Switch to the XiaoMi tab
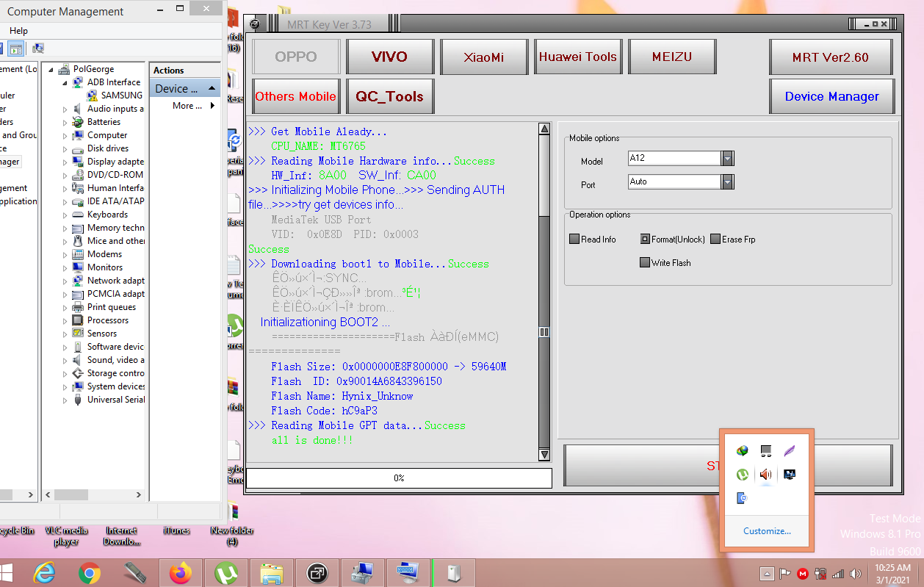 pos(484,57)
